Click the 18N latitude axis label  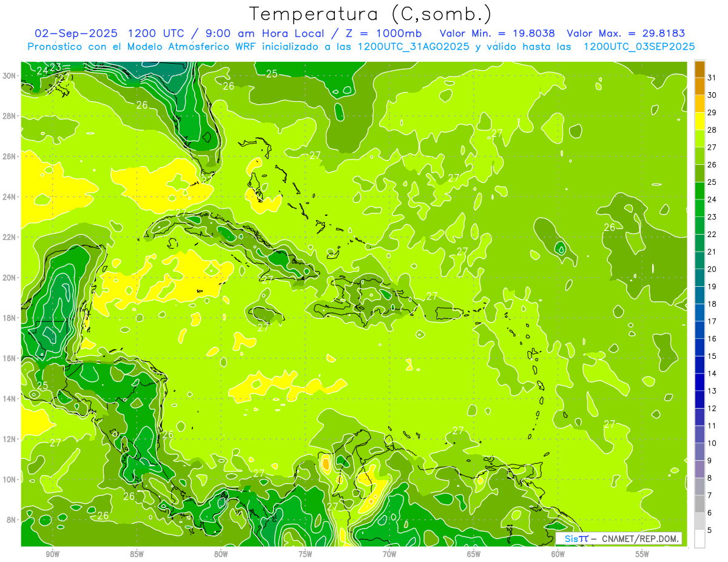[x=10, y=318]
